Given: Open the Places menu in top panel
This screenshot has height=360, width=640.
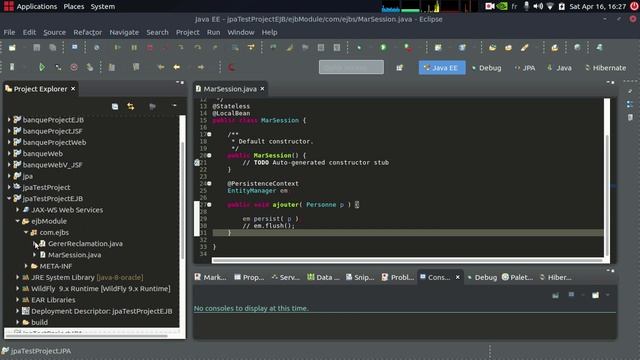Looking at the screenshot, I should (73, 7).
